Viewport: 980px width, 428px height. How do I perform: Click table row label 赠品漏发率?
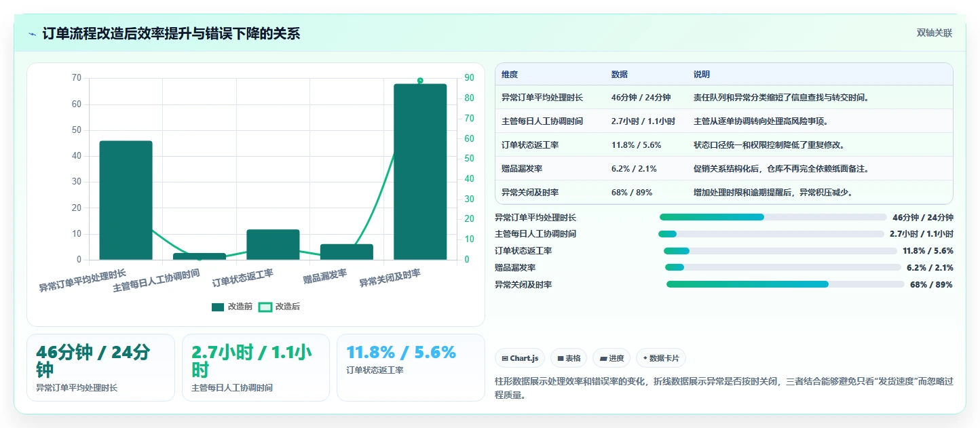(522, 169)
